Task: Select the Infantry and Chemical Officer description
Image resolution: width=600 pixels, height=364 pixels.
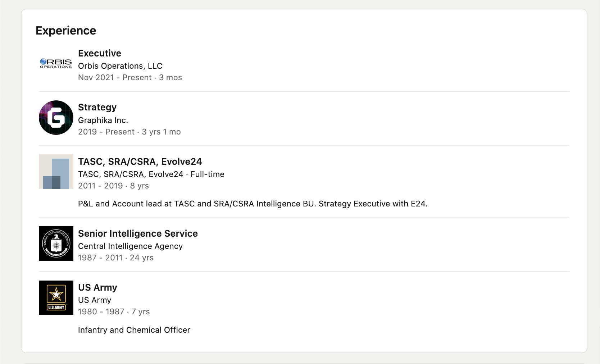Action: click(134, 330)
